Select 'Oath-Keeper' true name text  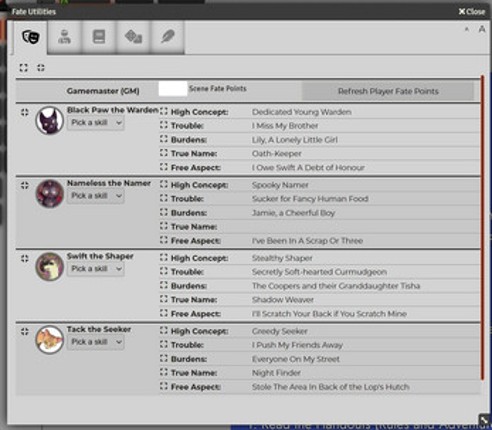(x=277, y=154)
